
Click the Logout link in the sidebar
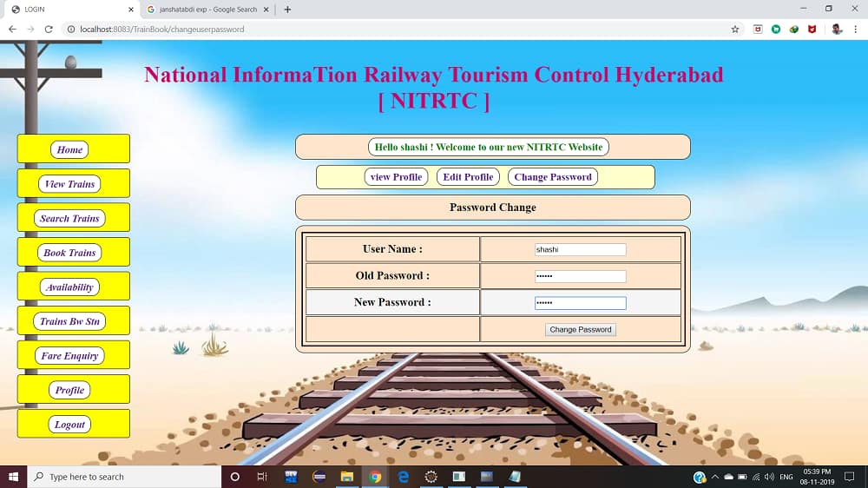point(69,424)
